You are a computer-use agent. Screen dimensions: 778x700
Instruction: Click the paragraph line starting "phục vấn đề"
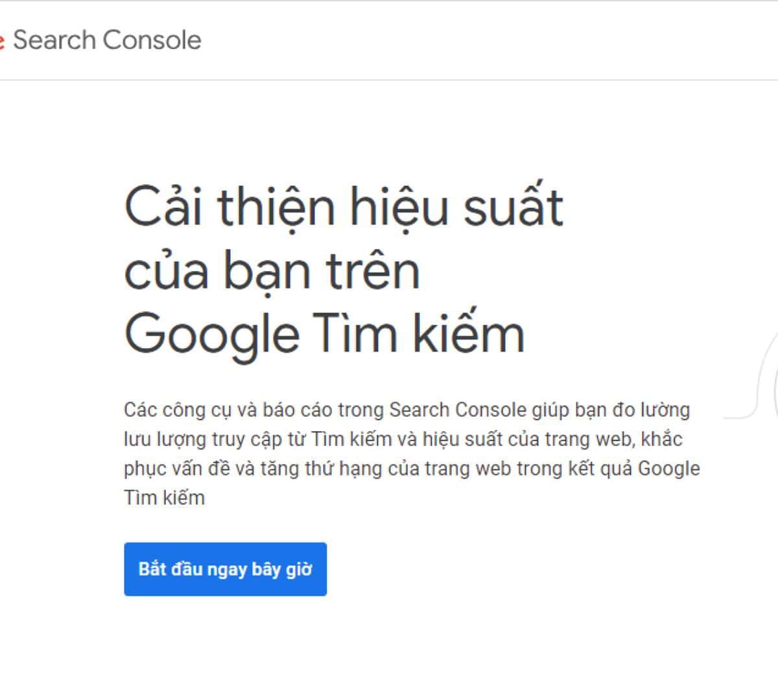[412, 469]
